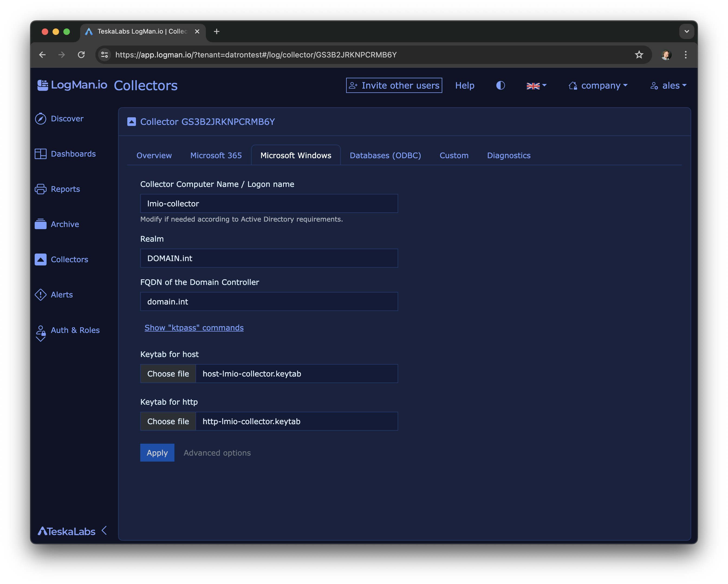Screen dimensions: 728x584
Task: Switch to the Databases (ODBC) tab
Action: pos(385,155)
